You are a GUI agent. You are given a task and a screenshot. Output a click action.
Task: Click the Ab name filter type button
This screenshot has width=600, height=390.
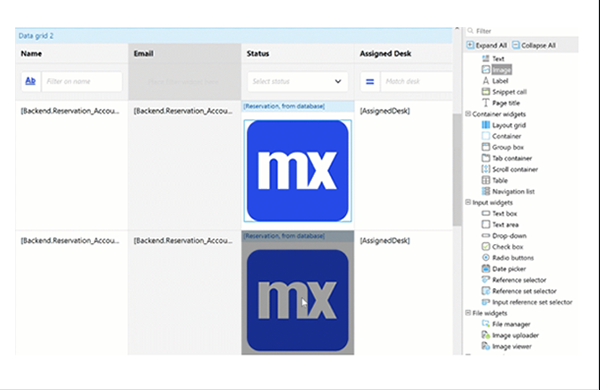(x=31, y=81)
